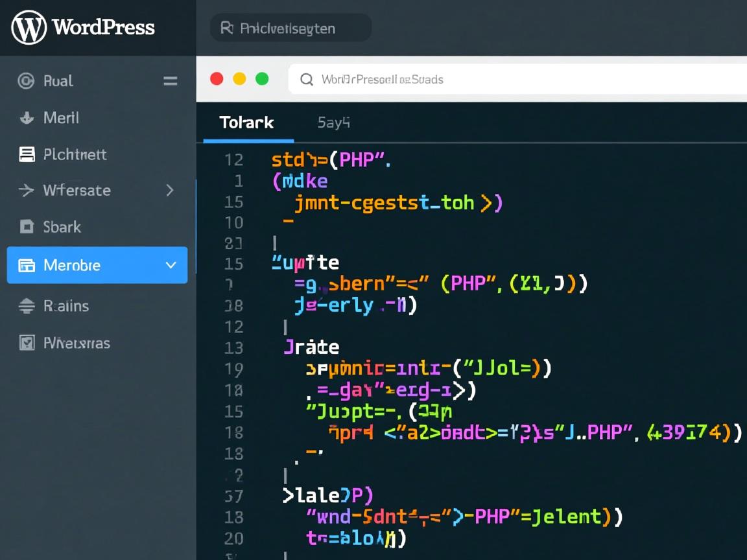Click the first code line numbered 12
This screenshot has height=560, width=747.
[x=233, y=160]
